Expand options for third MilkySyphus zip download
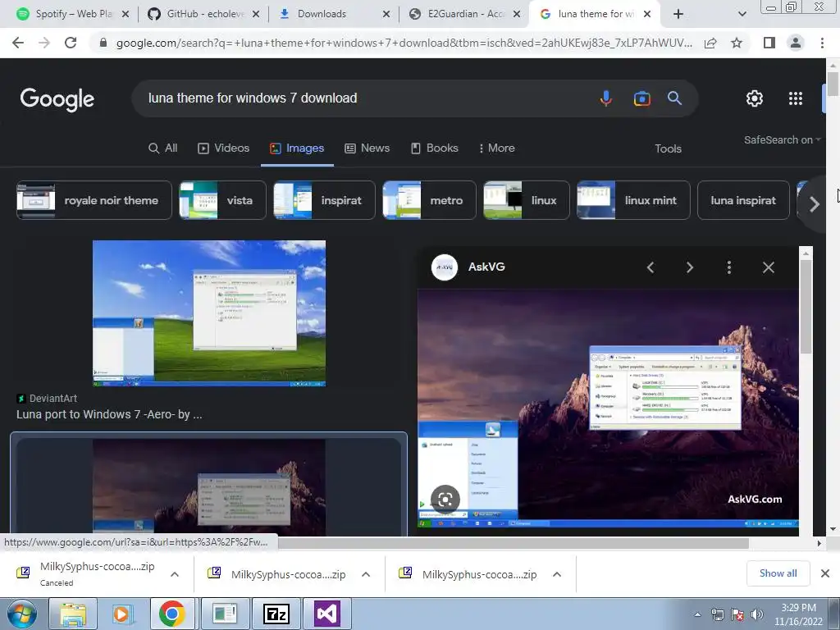 tap(557, 574)
